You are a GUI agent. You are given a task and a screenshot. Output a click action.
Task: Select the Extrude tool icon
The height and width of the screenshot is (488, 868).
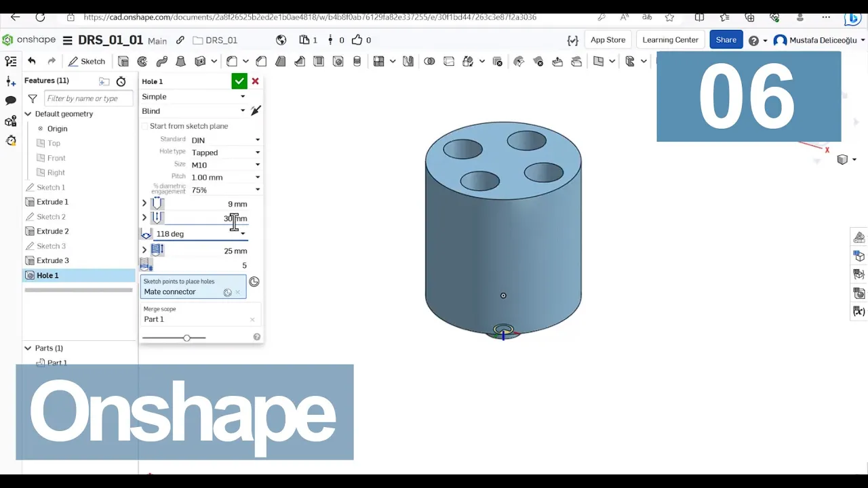(x=123, y=61)
